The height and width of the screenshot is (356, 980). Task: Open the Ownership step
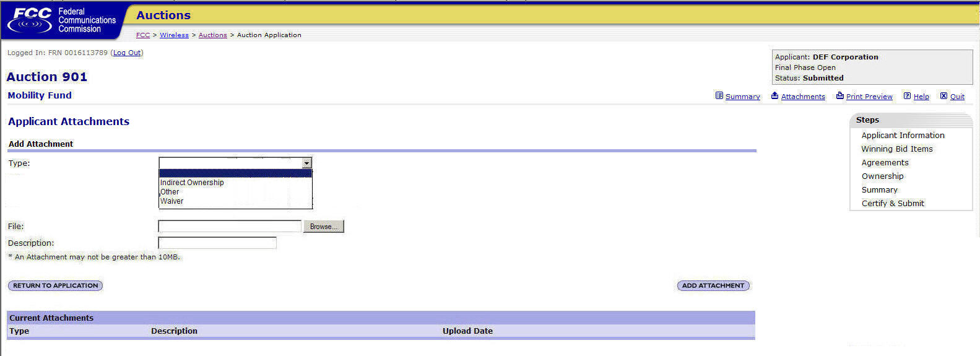click(882, 176)
